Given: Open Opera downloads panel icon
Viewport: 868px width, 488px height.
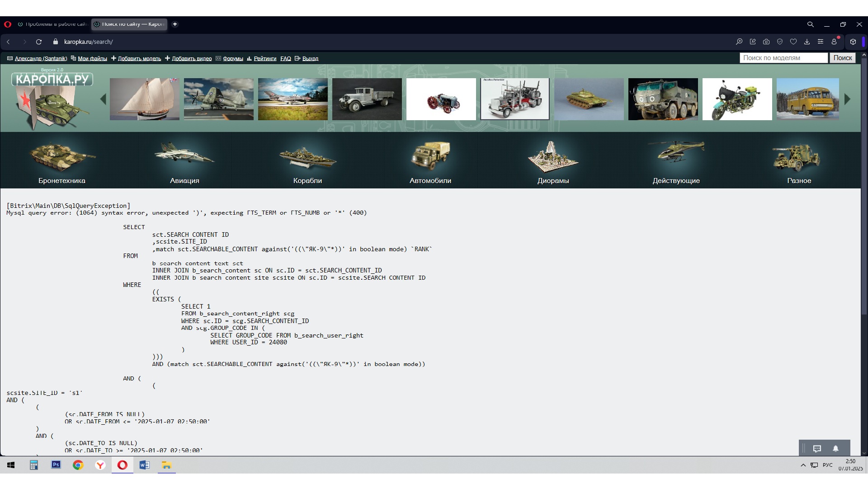Looking at the screenshot, I should (x=807, y=42).
